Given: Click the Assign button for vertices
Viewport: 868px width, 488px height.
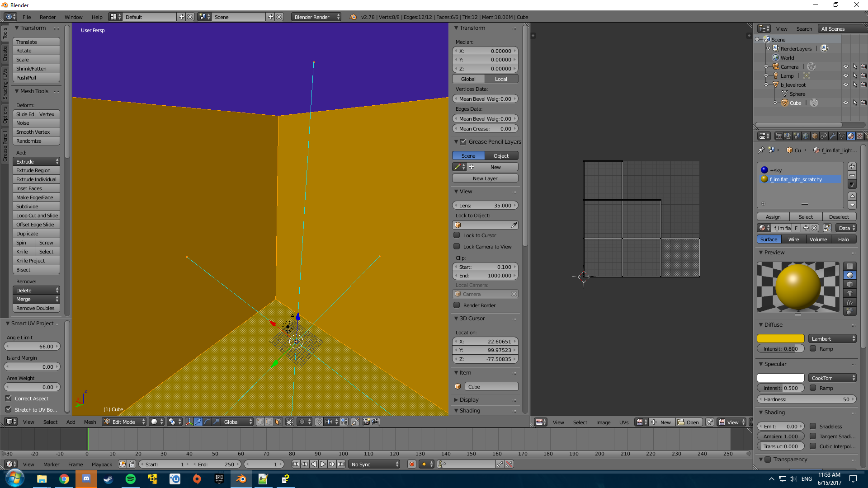Looking at the screenshot, I should coord(773,216).
